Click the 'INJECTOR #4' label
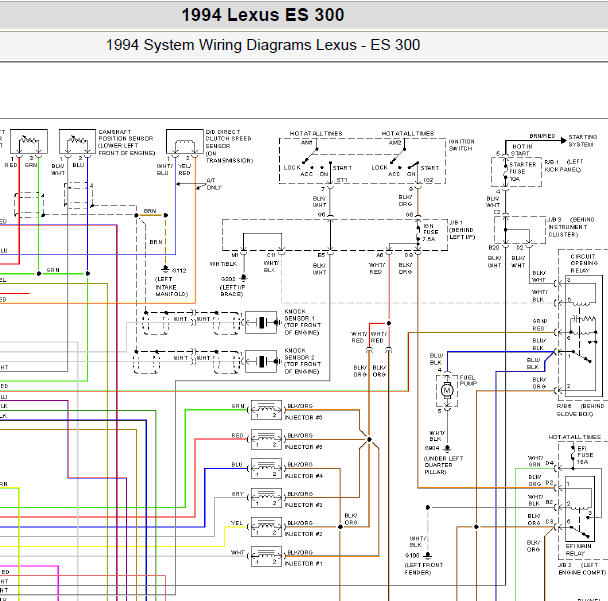The height and width of the screenshot is (601, 608). pyautogui.click(x=304, y=476)
